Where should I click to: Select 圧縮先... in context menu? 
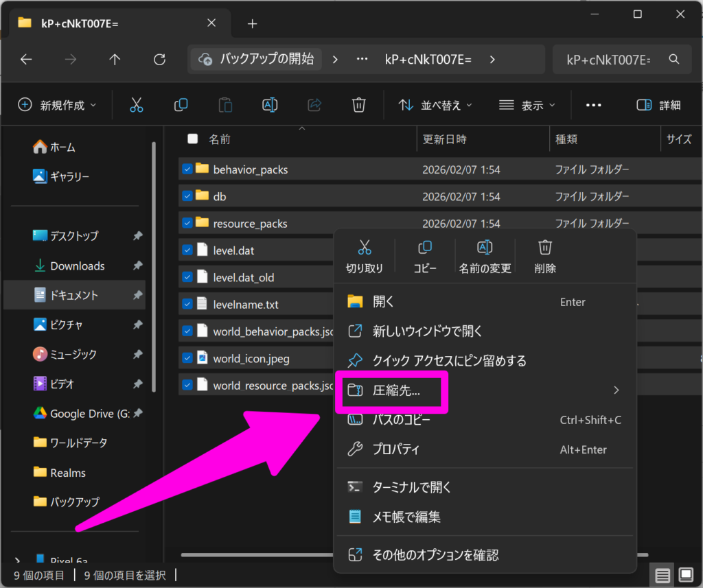coord(396,390)
